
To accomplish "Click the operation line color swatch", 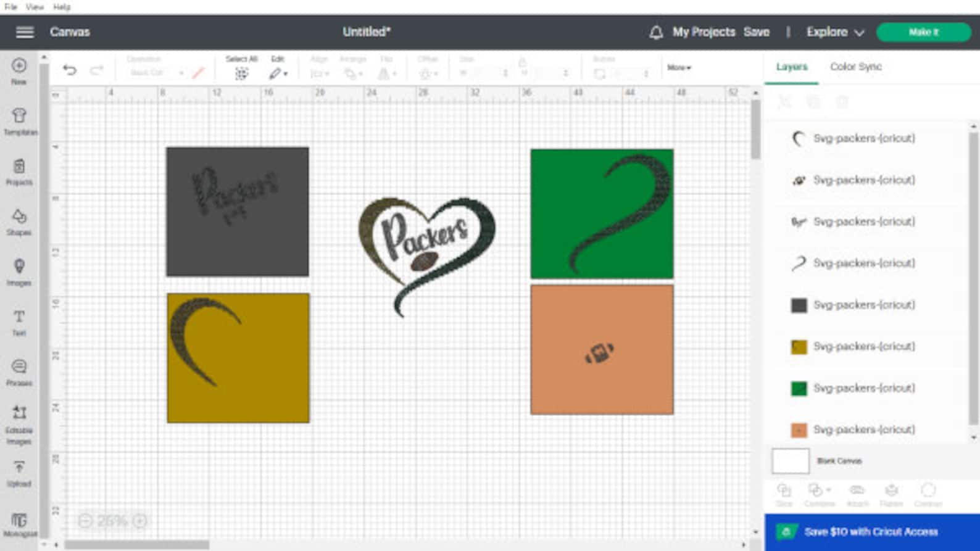I will [x=198, y=73].
